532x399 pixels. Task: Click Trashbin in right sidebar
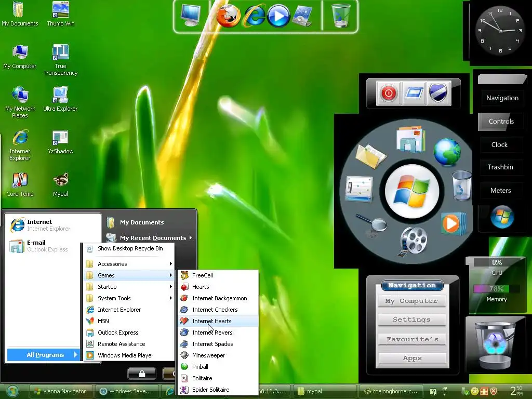tap(500, 167)
